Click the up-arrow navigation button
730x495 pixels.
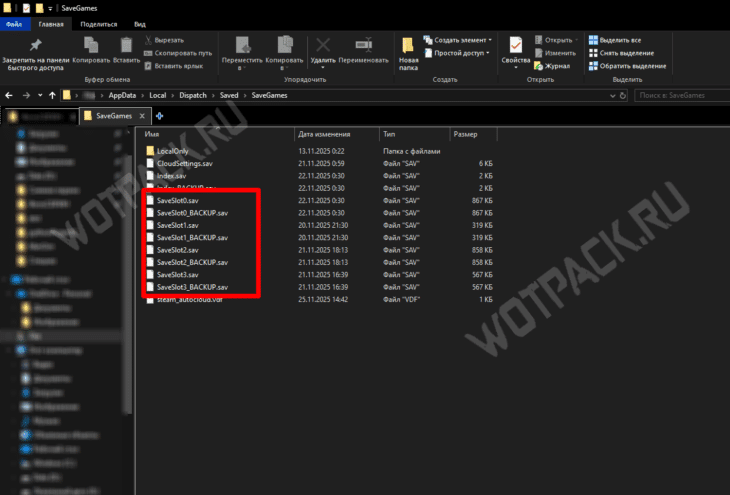click(51, 95)
